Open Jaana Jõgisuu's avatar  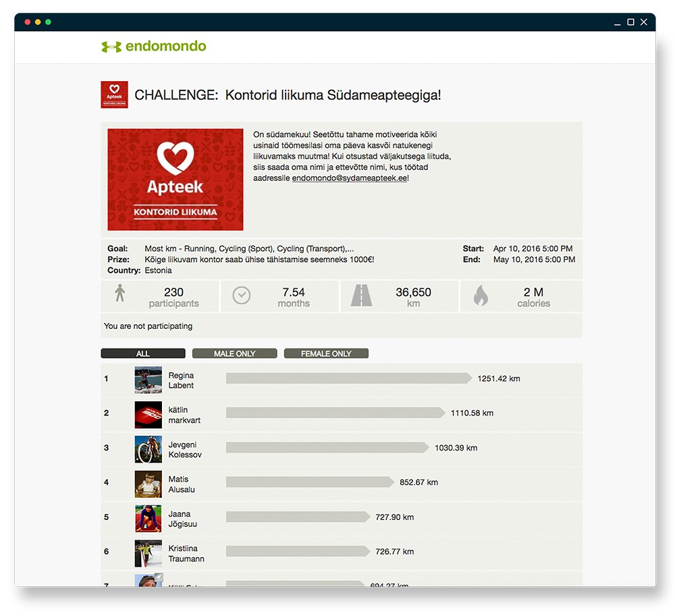tap(148, 519)
